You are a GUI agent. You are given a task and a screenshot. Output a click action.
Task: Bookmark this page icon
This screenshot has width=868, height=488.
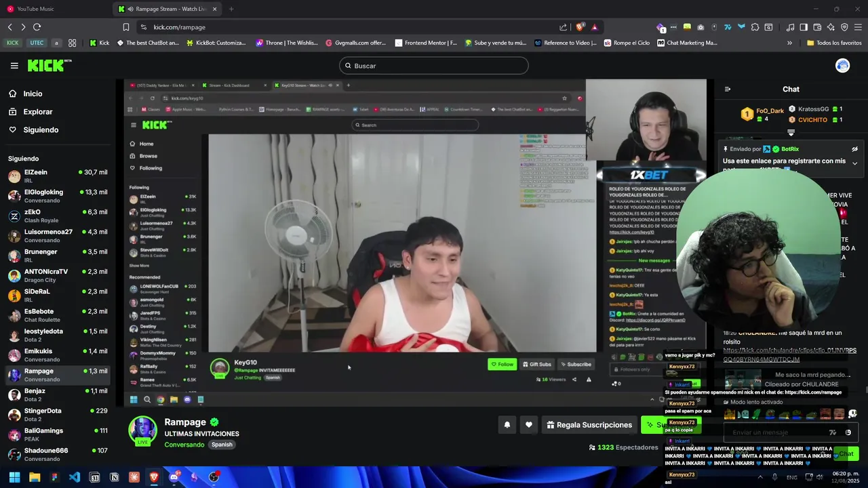tap(126, 27)
